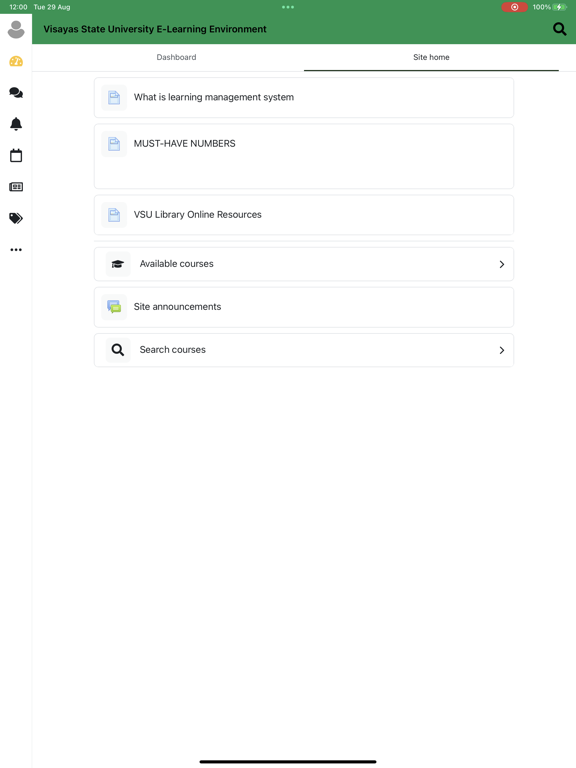Screen dimensions: 576x768
Task: Open the MUST-HAVE NUMBERS page
Action: pos(304,156)
